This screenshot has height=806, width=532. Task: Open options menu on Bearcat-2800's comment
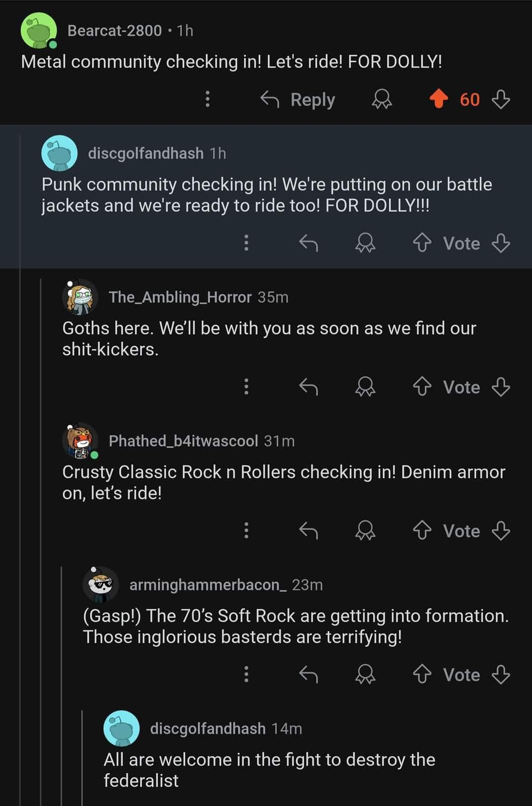(207, 100)
